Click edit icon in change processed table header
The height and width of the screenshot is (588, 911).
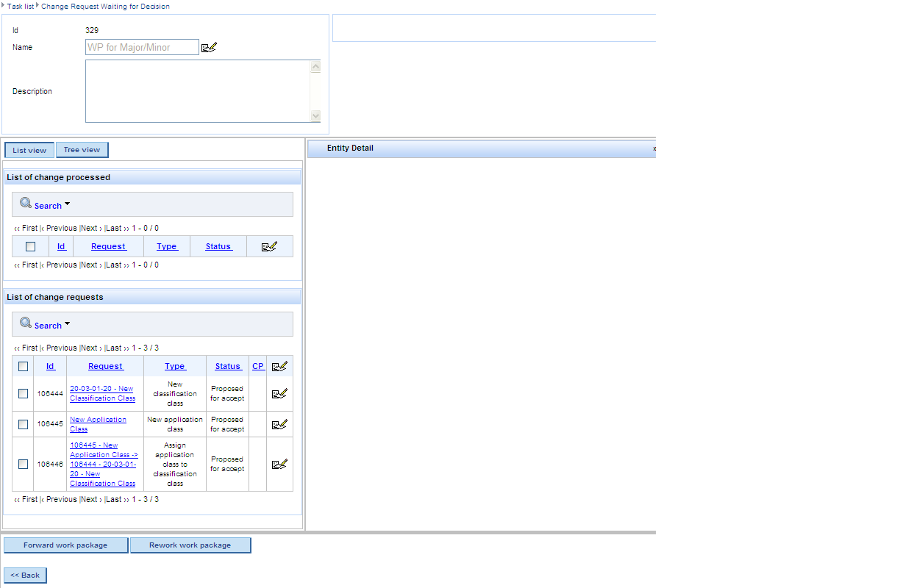click(x=269, y=247)
